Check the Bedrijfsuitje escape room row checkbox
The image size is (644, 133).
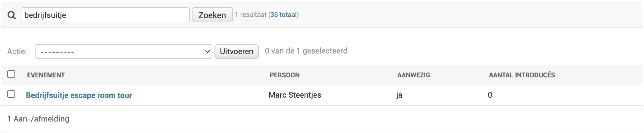pos(11,94)
